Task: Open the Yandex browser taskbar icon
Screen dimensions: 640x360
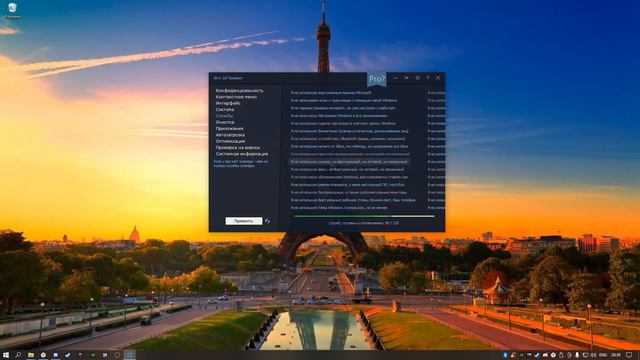Action: [43, 355]
